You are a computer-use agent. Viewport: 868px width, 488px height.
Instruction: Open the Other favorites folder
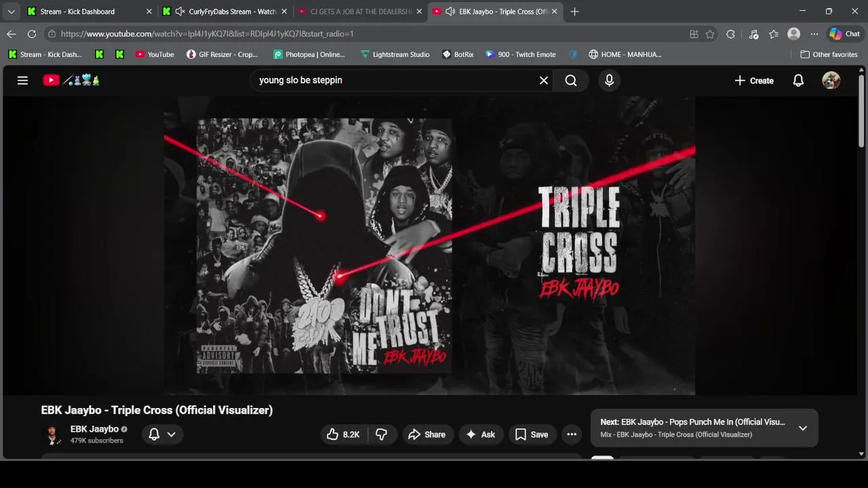(829, 54)
